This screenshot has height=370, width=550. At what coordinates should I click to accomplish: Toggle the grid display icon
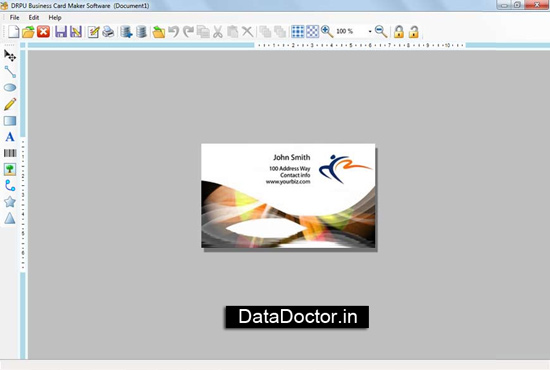pos(298,32)
